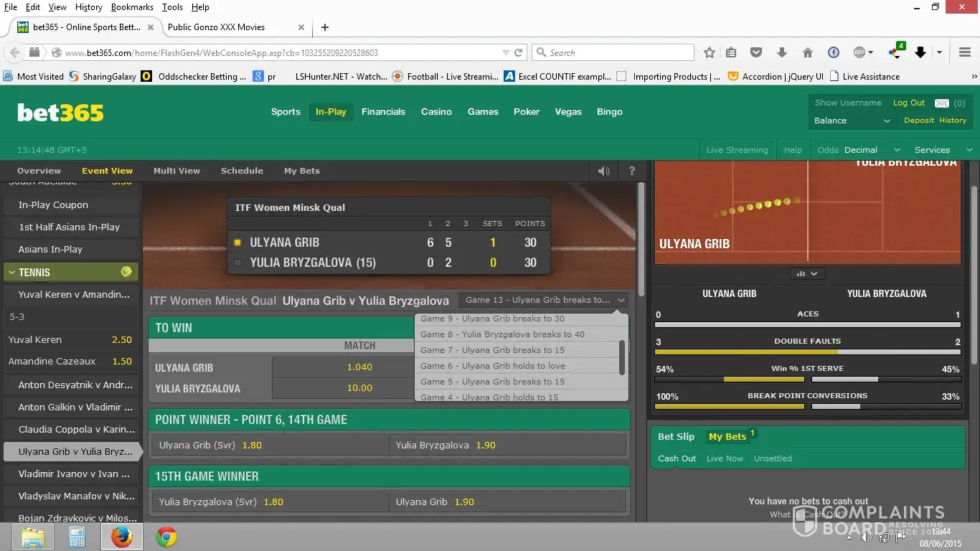The width and height of the screenshot is (980, 551).
Task: Bet on Ulyana Grib to win at 1.040
Action: [x=359, y=367]
